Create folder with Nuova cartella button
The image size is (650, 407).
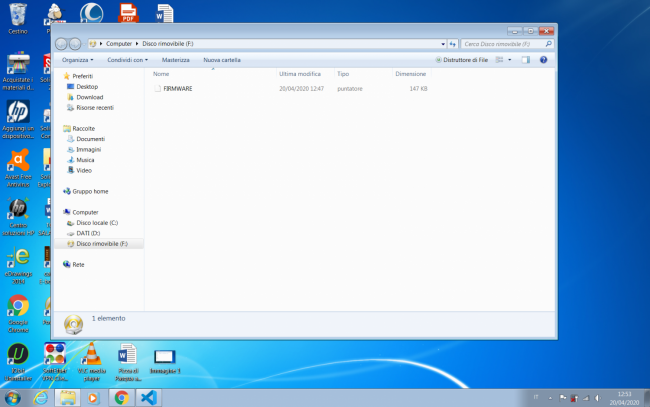click(221, 60)
